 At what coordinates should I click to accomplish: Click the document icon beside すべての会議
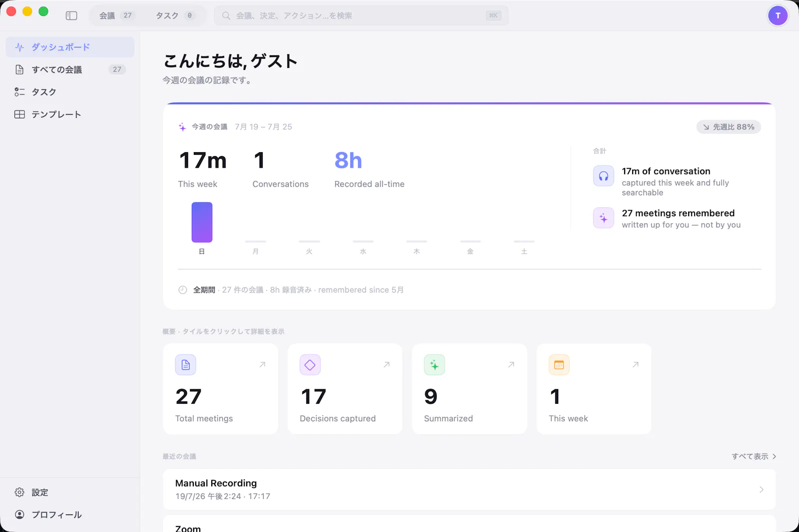click(x=19, y=69)
